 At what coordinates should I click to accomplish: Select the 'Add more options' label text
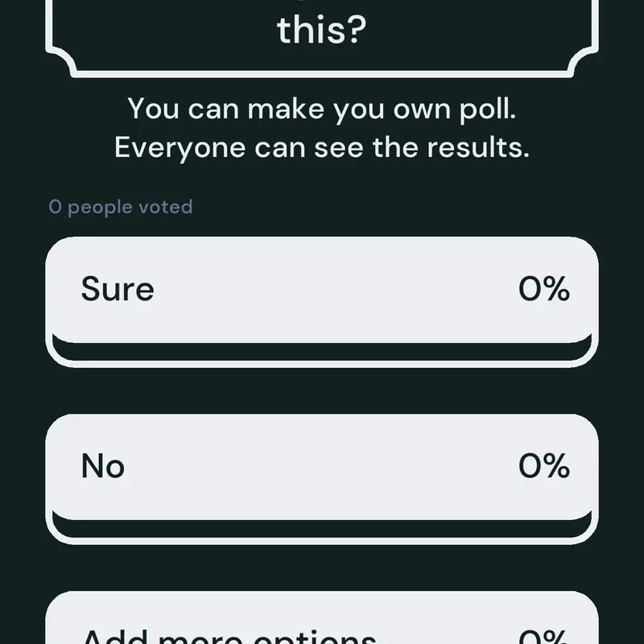pyautogui.click(x=229, y=636)
